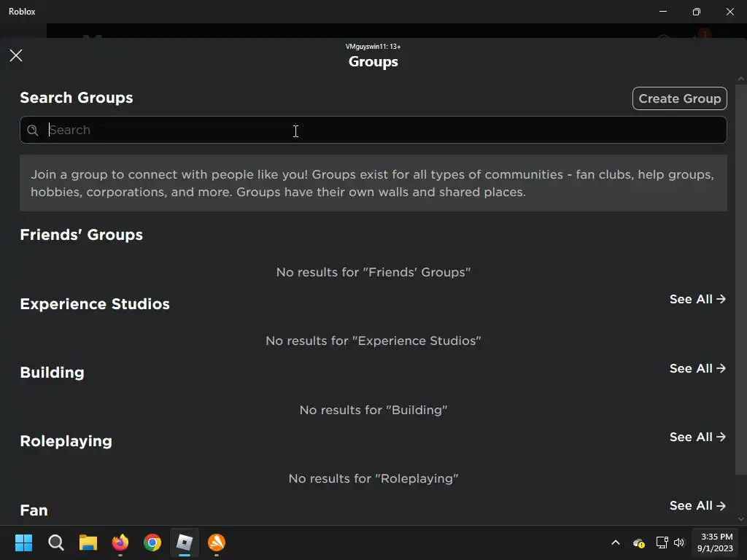Close the Roblox application window
Image resolution: width=747 pixels, height=560 pixels.
[x=729, y=12]
